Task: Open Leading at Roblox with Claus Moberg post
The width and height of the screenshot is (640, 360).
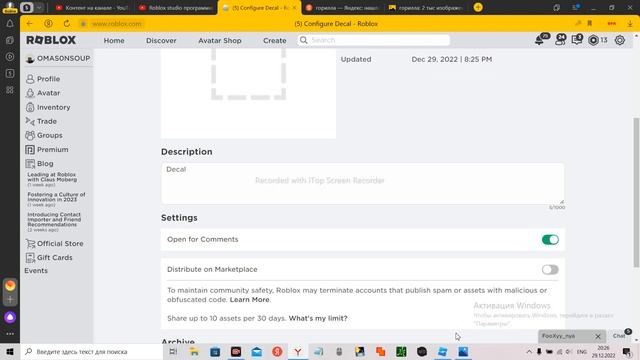Action: [52, 178]
